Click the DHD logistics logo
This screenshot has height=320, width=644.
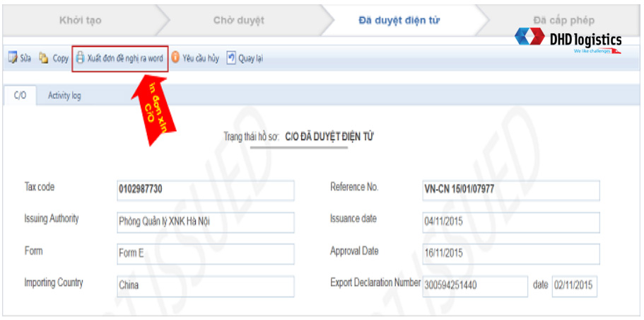(568, 40)
